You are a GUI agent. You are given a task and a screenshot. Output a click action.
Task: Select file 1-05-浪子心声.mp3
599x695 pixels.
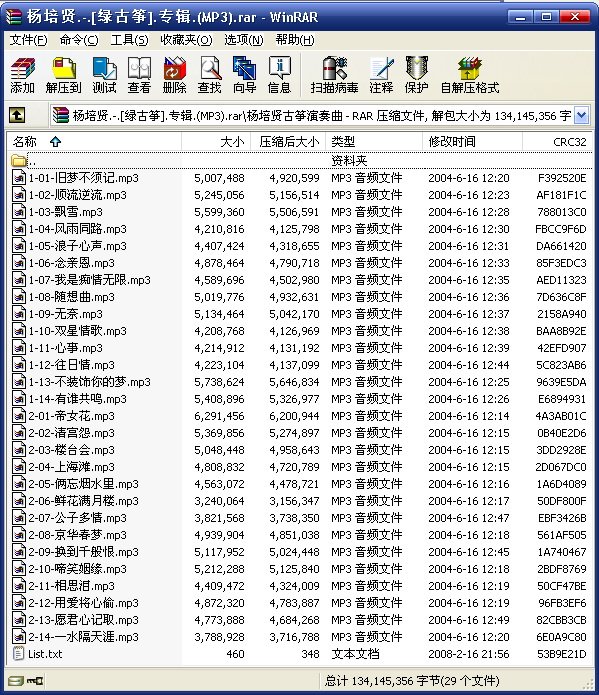78,246
